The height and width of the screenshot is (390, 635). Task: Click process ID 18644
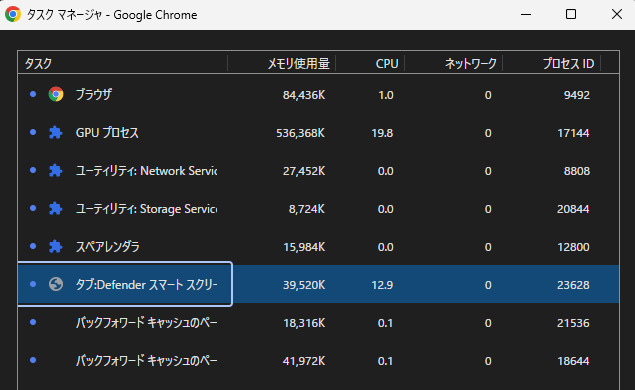pos(573,361)
